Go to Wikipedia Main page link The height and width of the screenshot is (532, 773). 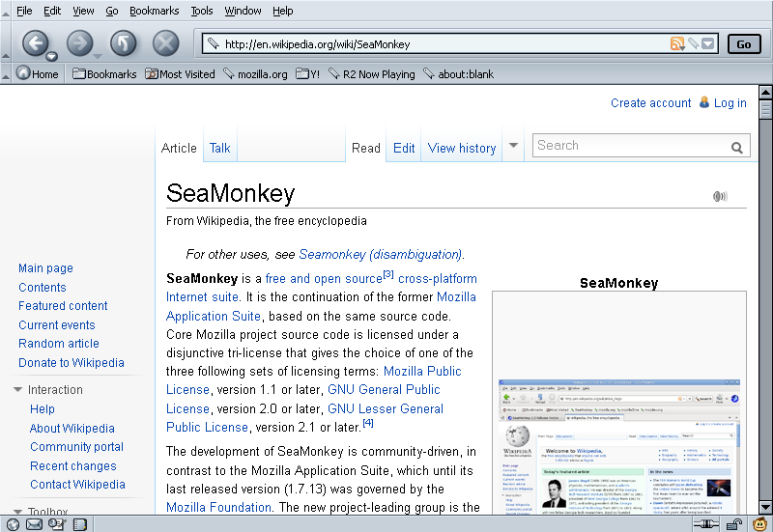pyautogui.click(x=45, y=268)
